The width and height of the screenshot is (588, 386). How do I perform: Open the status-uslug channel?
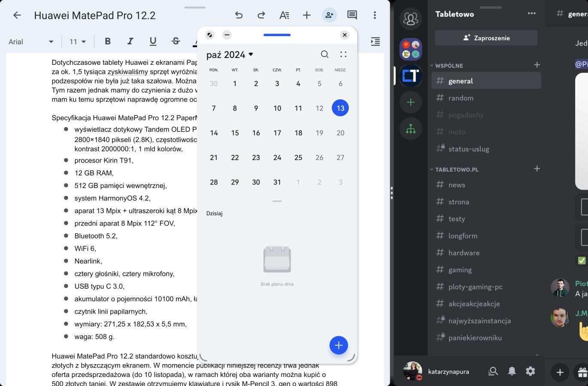[x=486, y=149]
